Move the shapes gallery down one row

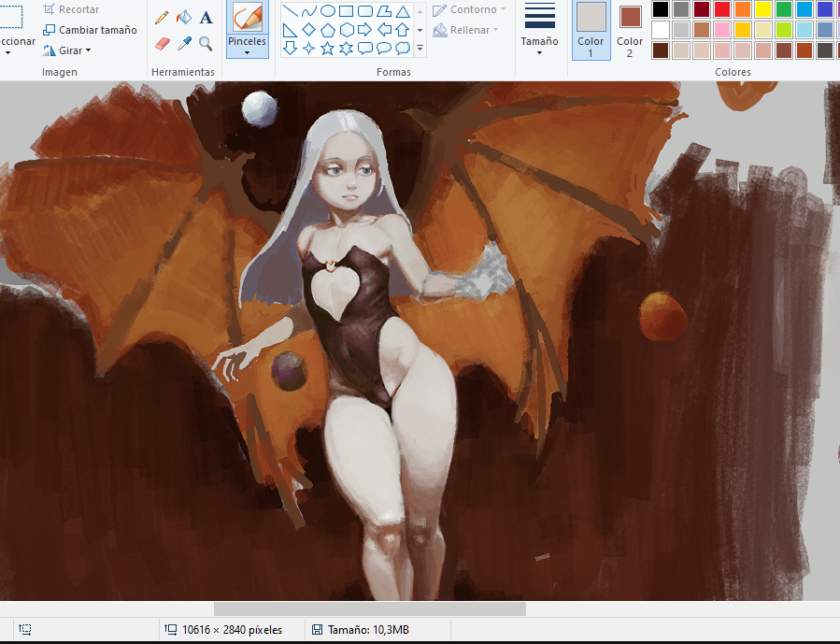420,30
